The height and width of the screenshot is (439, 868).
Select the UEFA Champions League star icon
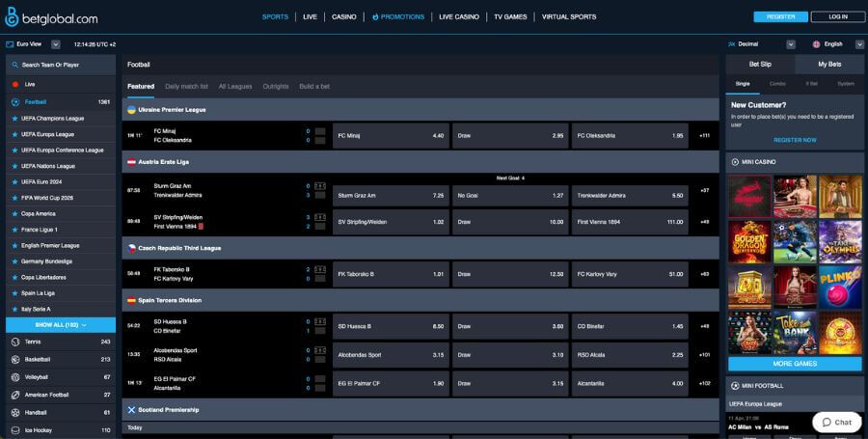14,118
